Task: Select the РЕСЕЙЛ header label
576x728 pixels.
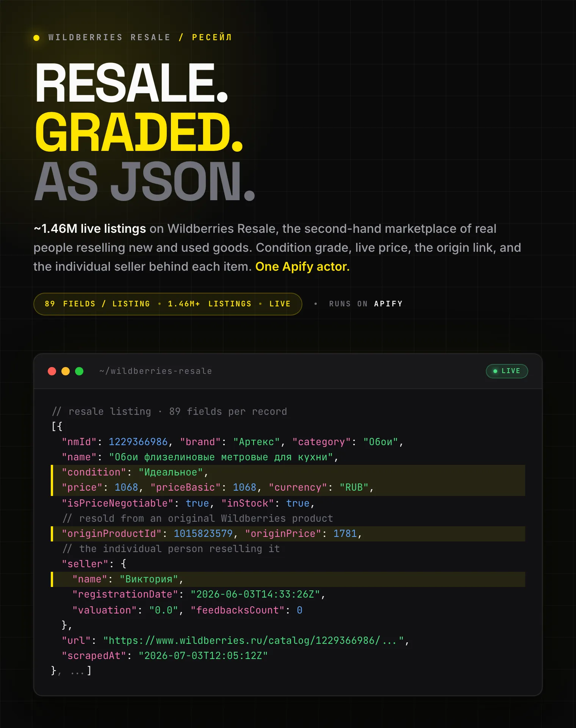Action: tap(212, 38)
